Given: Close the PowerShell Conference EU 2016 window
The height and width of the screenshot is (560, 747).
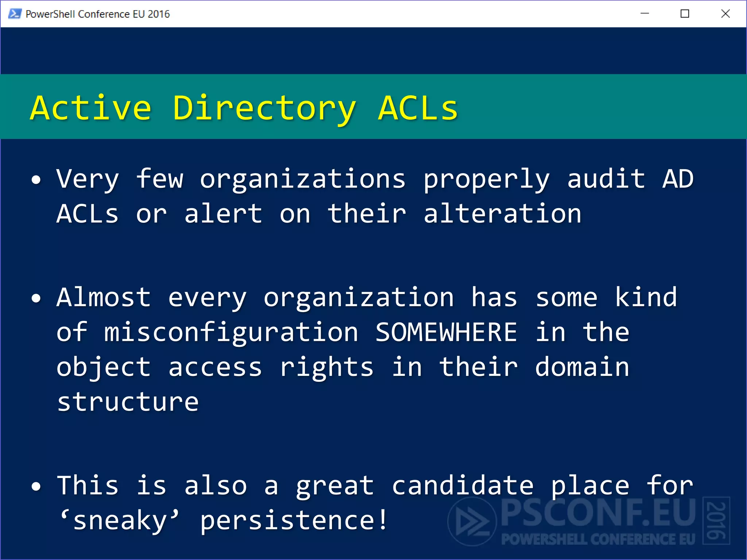Looking at the screenshot, I should [x=725, y=14].
